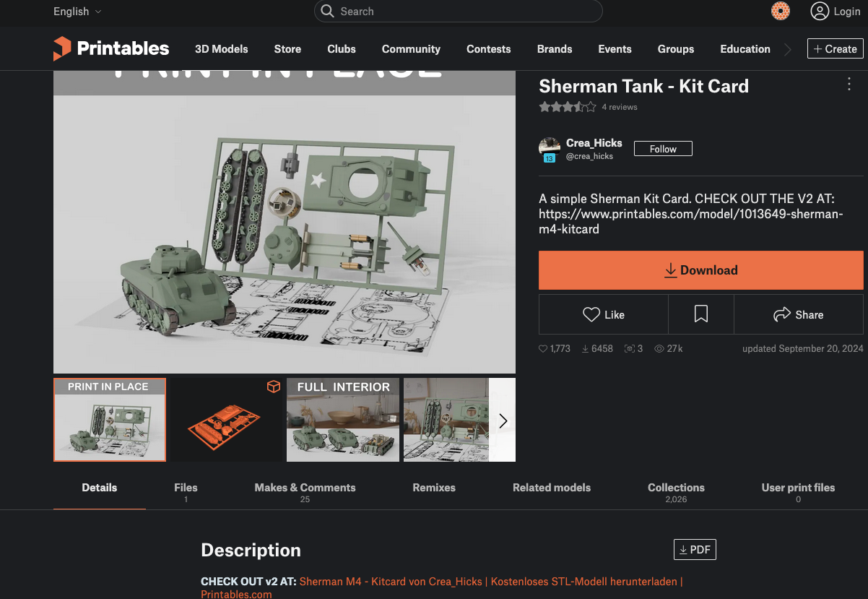Screen dimensions: 868x599
Task: Expand the English language dropdown
Action: coord(77,12)
